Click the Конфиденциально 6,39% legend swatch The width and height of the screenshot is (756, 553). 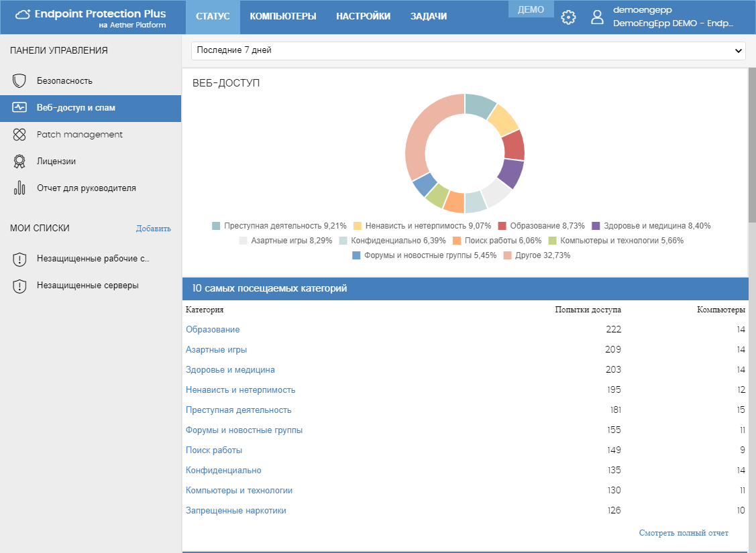coord(343,241)
